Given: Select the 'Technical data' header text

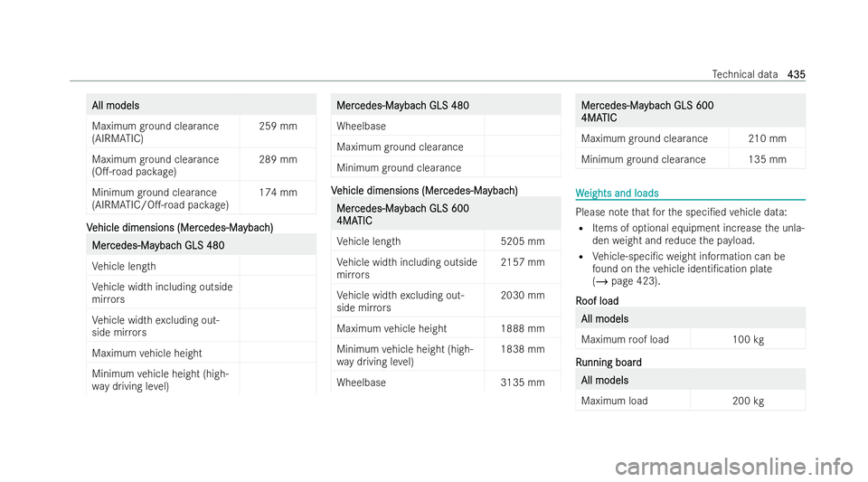Looking at the screenshot, I should [744, 74].
